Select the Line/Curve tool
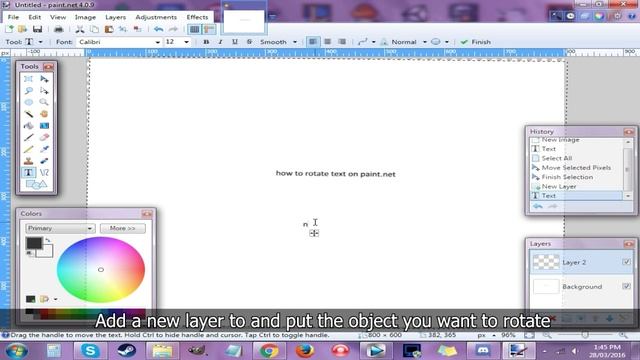The width and height of the screenshot is (640, 360). (44, 173)
